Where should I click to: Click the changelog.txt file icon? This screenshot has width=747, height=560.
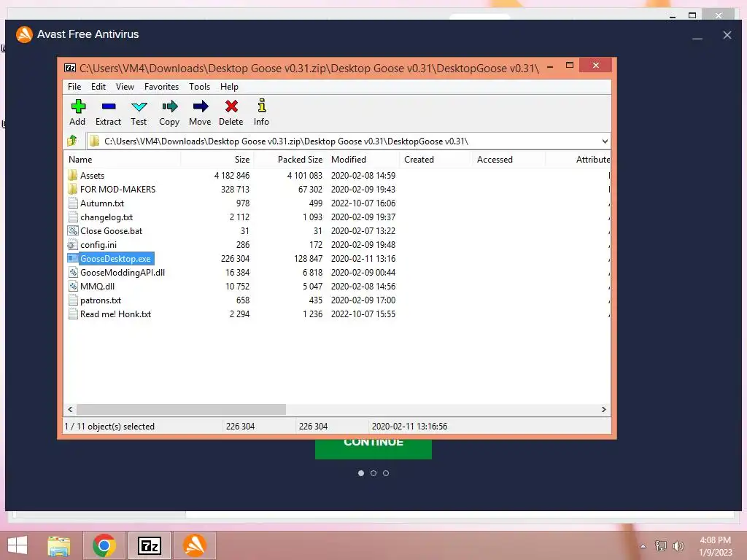click(72, 217)
